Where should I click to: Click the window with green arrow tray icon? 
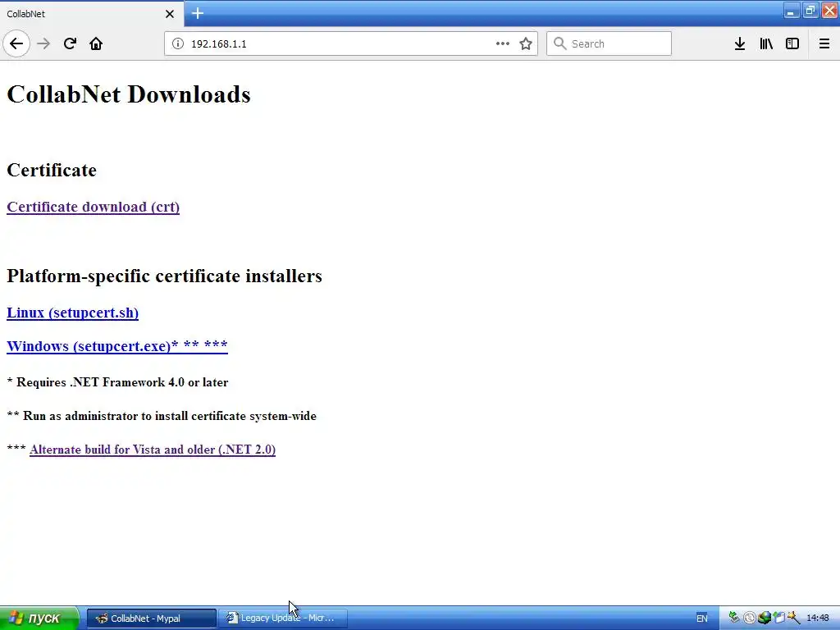[779, 618]
